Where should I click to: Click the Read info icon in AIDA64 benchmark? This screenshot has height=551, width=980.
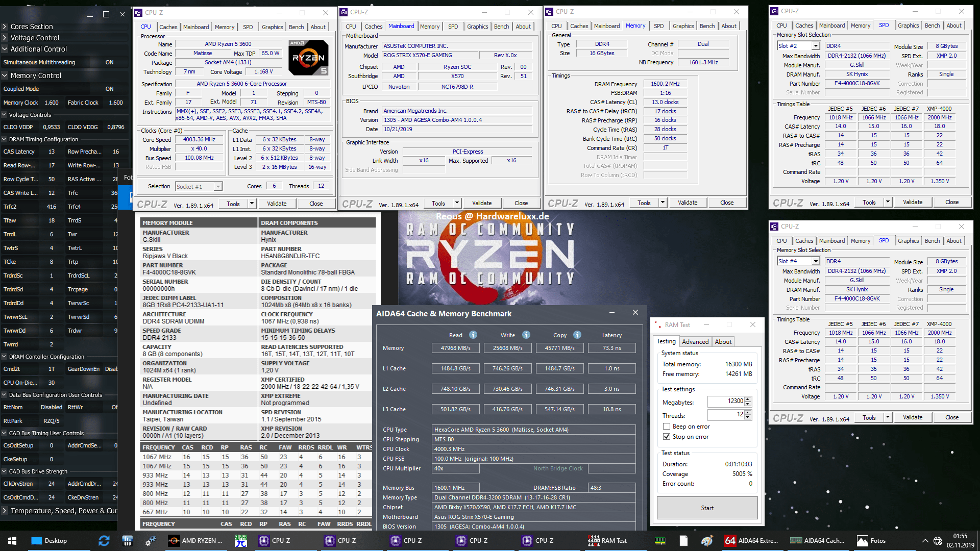(x=473, y=335)
